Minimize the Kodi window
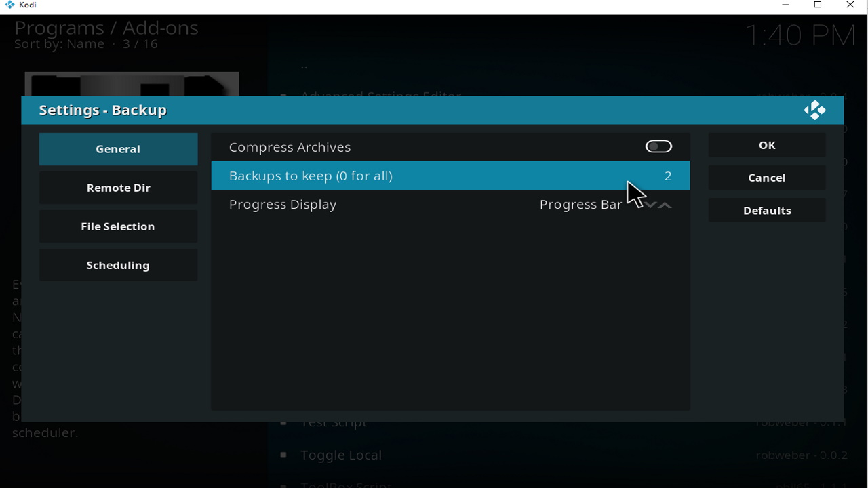 (786, 5)
